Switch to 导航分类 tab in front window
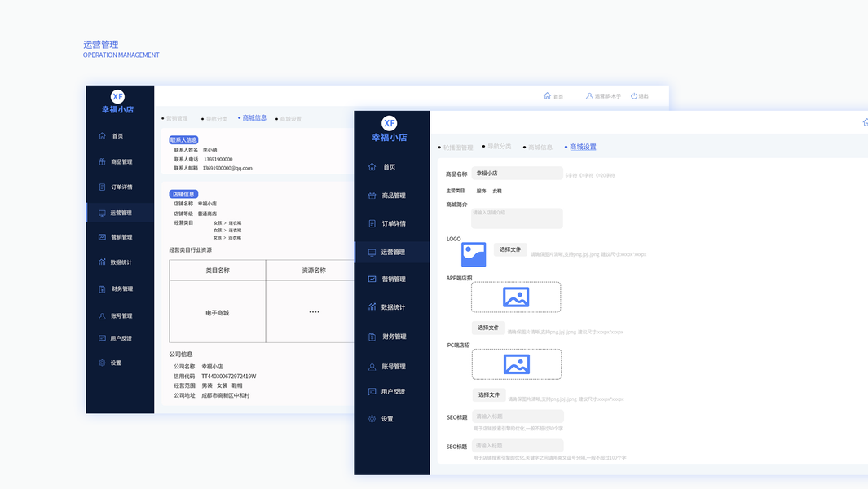Viewport: 868px width, 489px height. (500, 146)
